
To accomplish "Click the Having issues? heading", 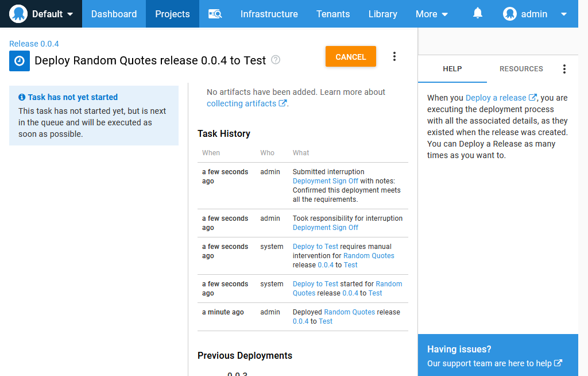I will pyautogui.click(x=459, y=350).
